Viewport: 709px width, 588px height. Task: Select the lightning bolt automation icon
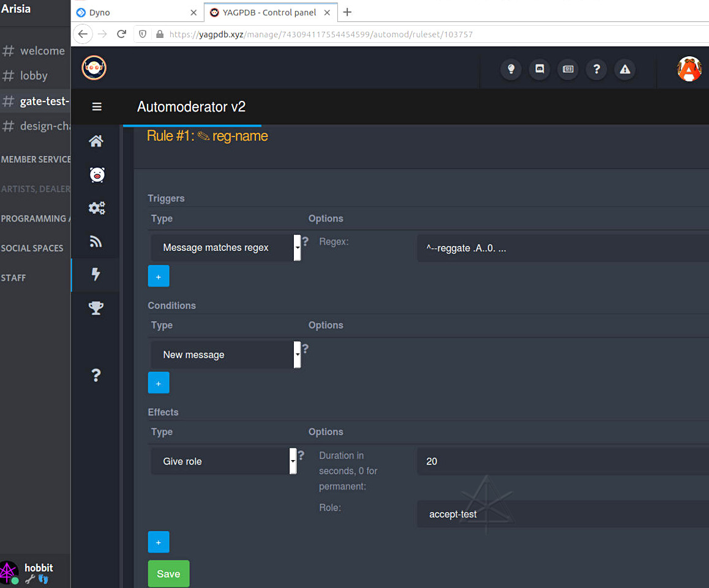coord(96,275)
